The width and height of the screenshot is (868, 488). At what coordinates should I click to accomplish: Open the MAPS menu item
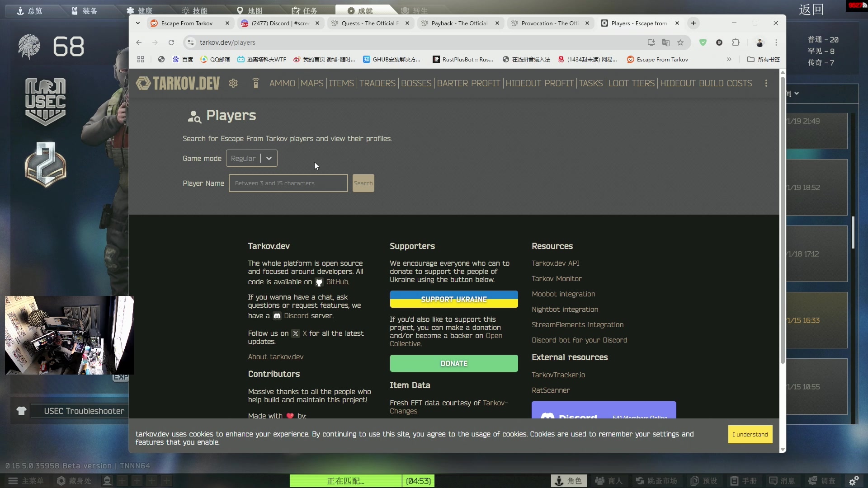pos(312,83)
